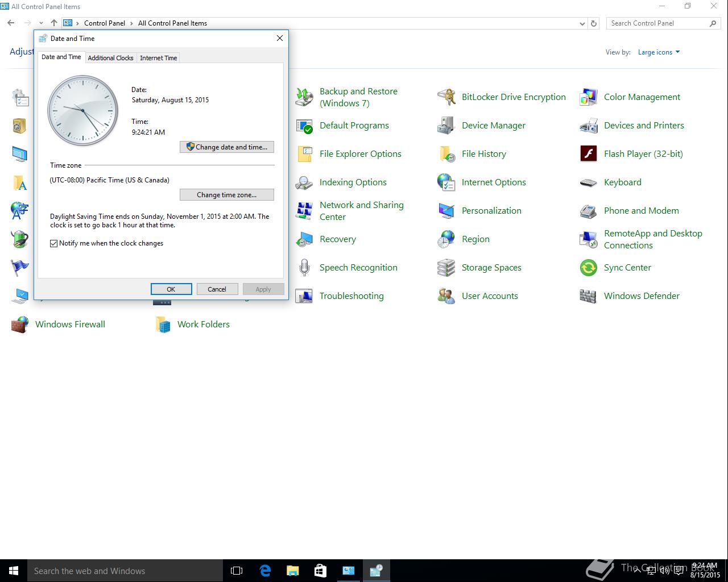Click the Search Control Panel field
Image resolution: width=728 pixels, height=582 pixels.
click(x=657, y=23)
